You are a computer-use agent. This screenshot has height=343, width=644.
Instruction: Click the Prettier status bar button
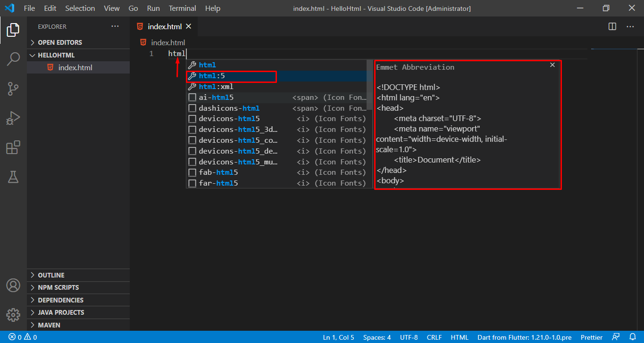(591, 337)
